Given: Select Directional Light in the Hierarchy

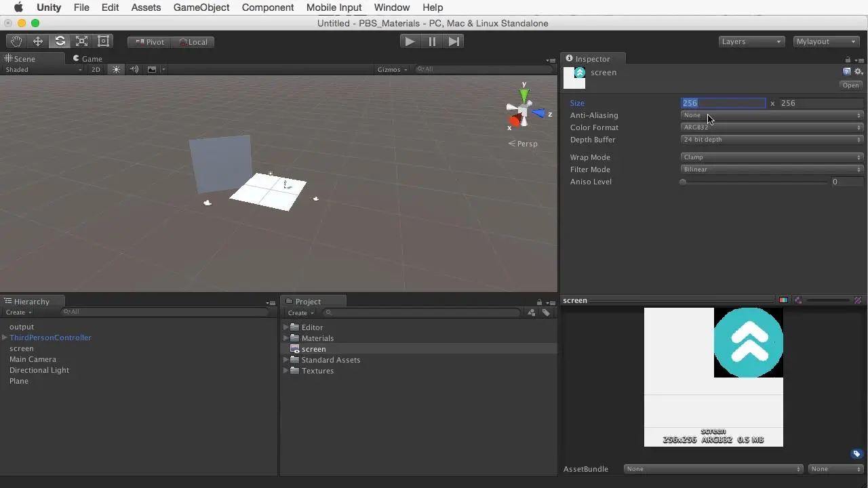Looking at the screenshot, I should click(x=39, y=370).
